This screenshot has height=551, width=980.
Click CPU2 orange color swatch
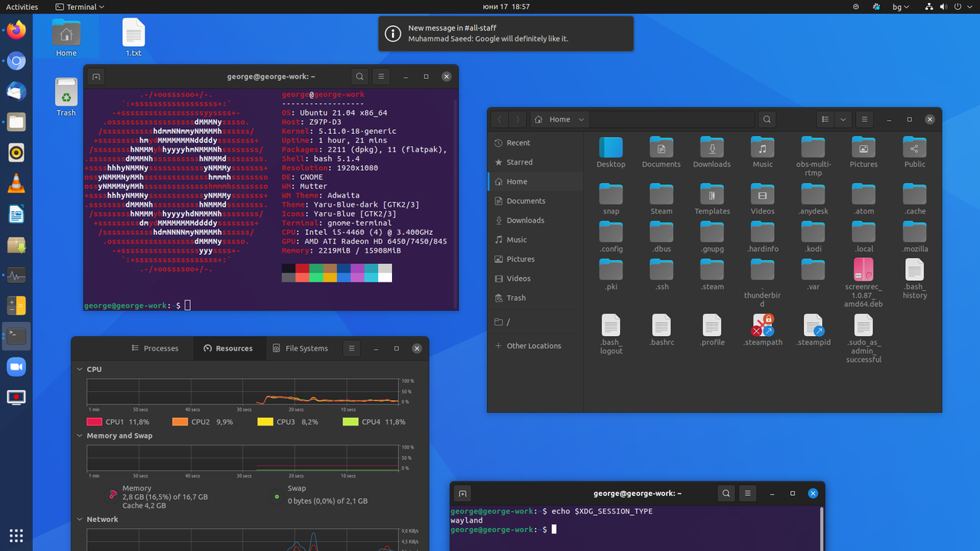click(x=180, y=422)
